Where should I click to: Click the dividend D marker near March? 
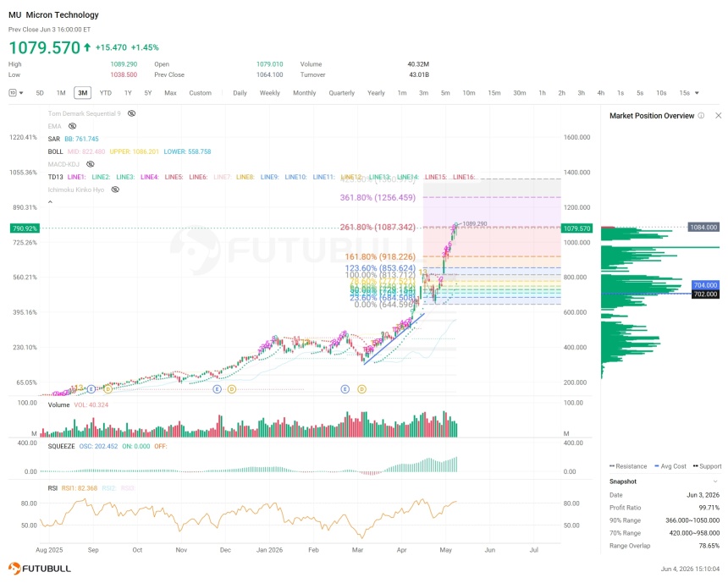click(x=361, y=389)
